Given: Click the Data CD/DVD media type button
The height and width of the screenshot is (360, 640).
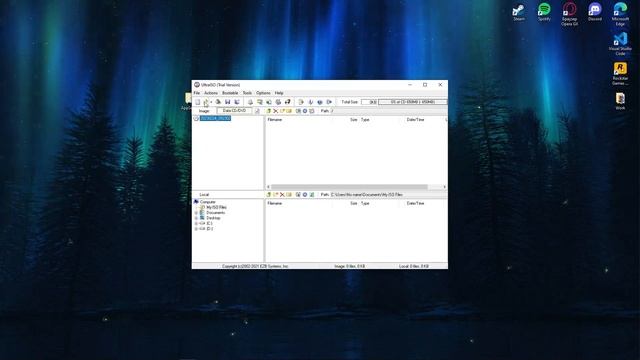Looking at the screenshot, I should 234,111.
